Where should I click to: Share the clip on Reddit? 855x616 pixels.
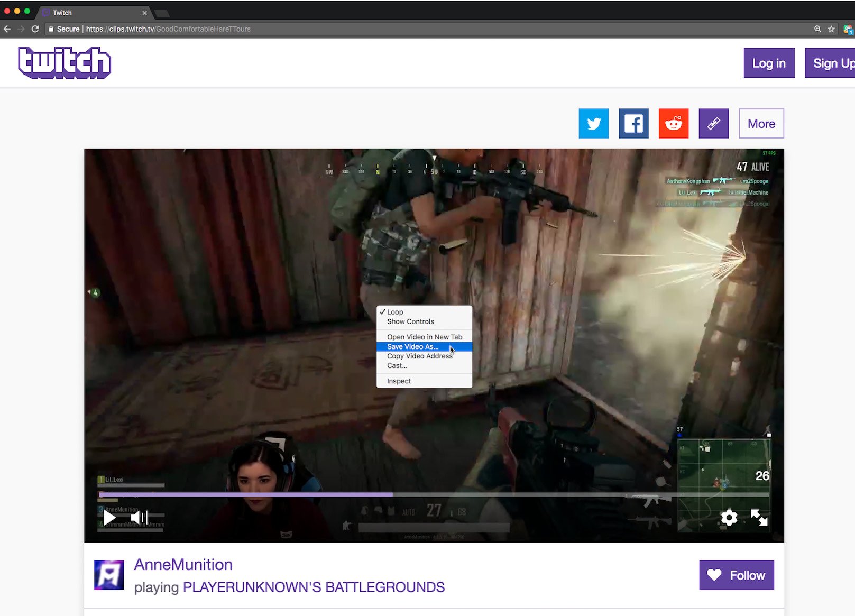pos(673,123)
